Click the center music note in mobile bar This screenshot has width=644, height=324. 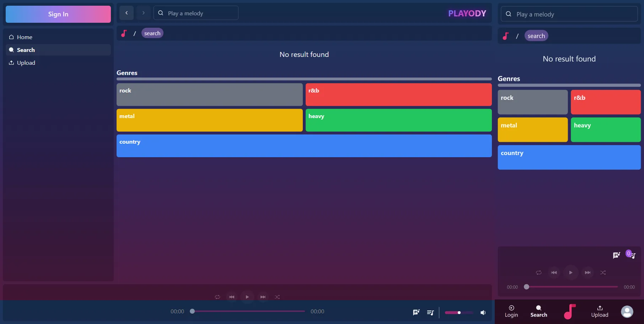[x=569, y=312]
